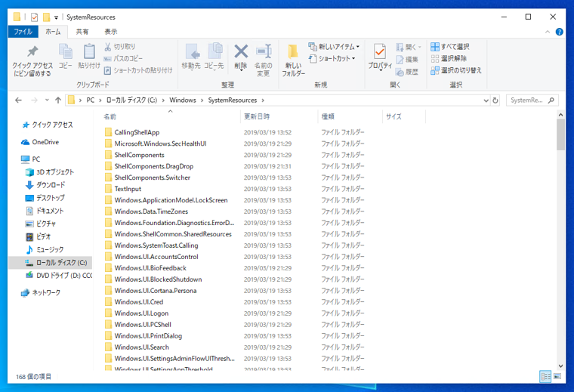This screenshot has width=574, height=392.
Task: Select Pictures (ピクチャ) in sidebar
Action: [41, 224]
